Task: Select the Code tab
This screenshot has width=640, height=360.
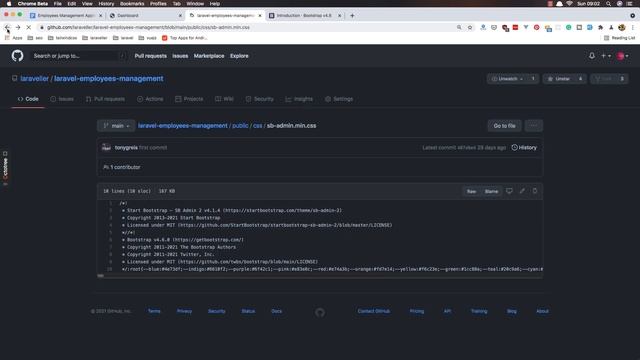Action: click(28, 99)
